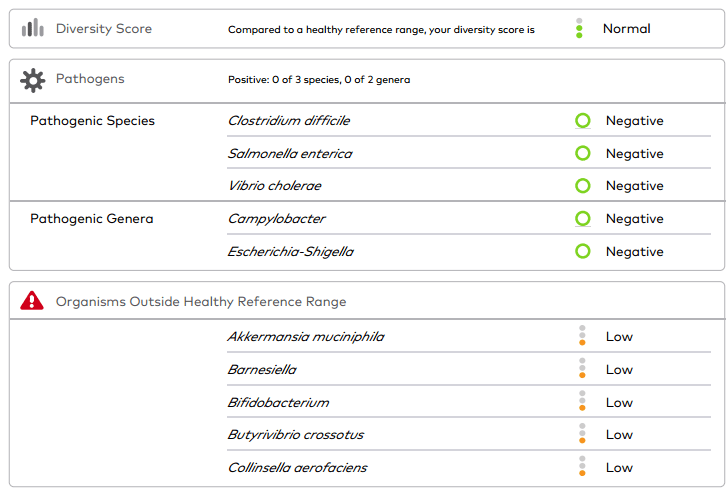The height and width of the screenshot is (498, 728).
Task: Click the red warning triangle icon
Action: pyautogui.click(x=33, y=300)
